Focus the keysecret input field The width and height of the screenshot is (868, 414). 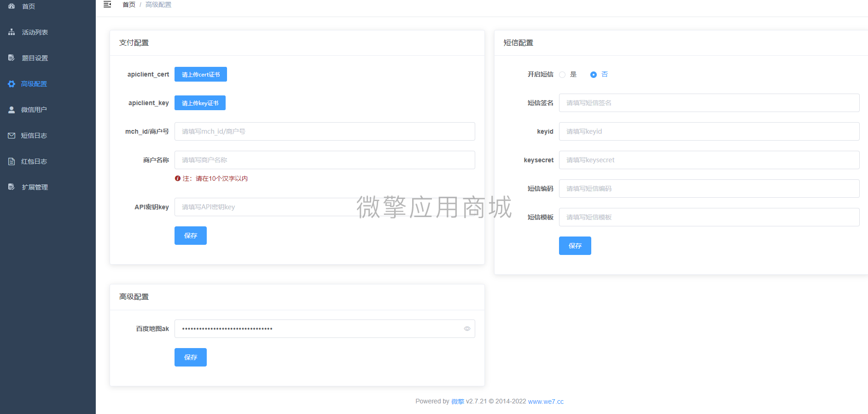(x=709, y=160)
